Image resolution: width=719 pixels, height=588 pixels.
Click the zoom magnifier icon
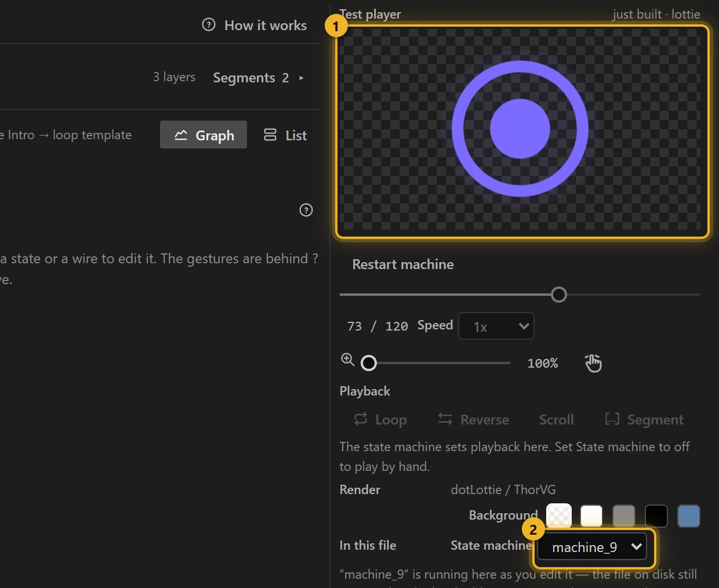tap(348, 360)
